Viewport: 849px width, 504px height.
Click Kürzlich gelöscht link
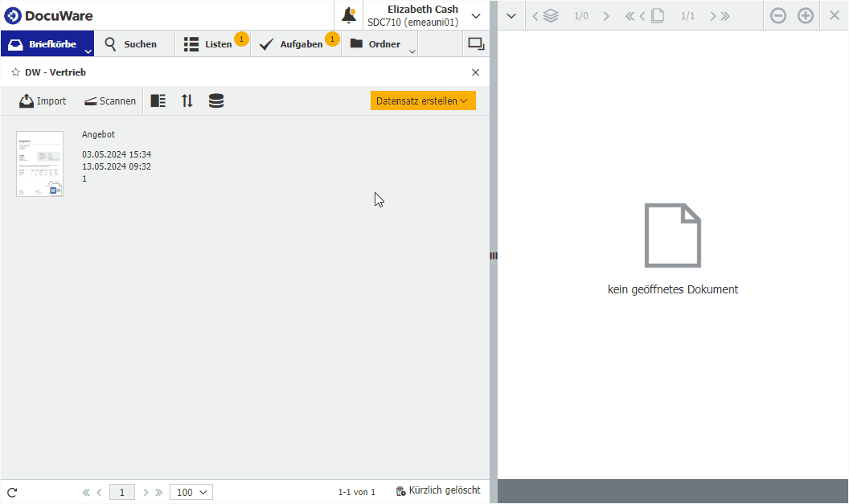click(438, 490)
